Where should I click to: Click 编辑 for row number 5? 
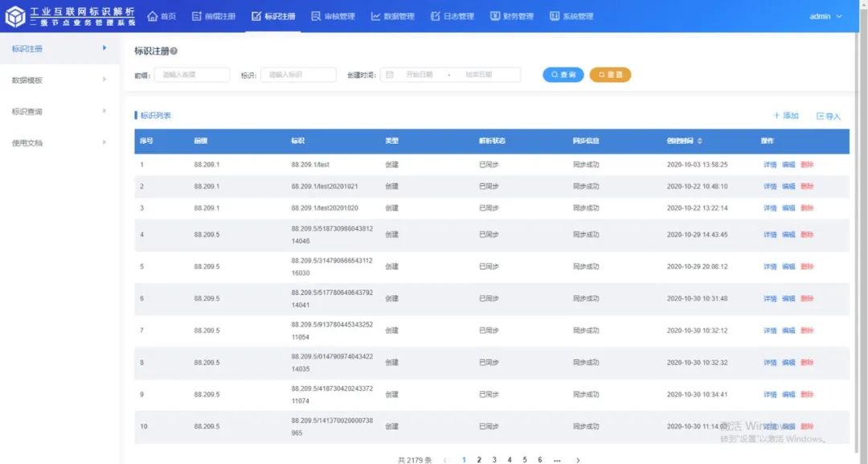click(x=788, y=266)
